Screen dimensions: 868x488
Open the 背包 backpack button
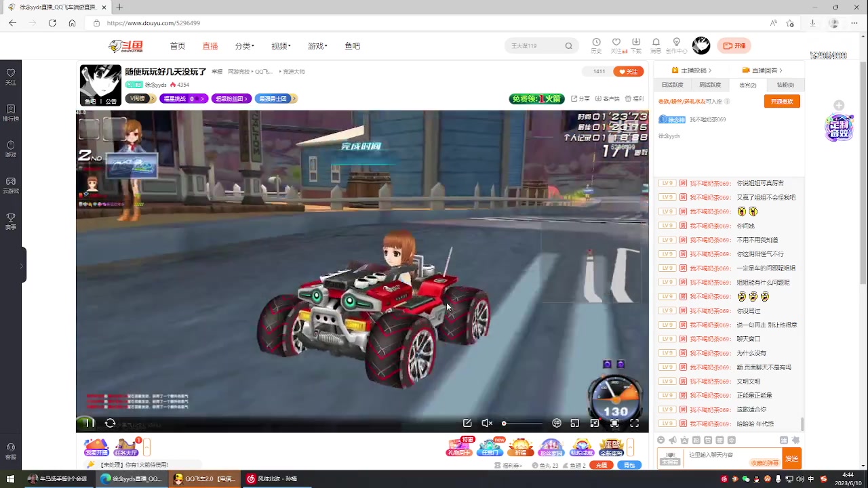629,465
